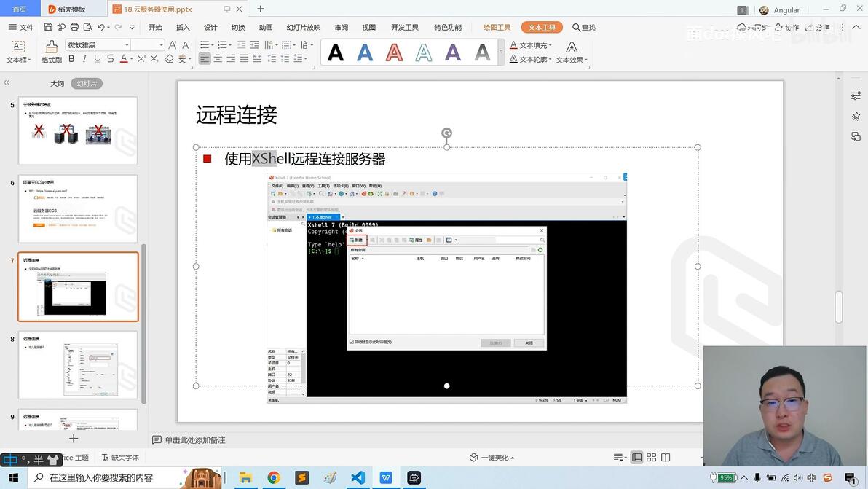Click the Save icon in quick access toolbar

(48, 27)
